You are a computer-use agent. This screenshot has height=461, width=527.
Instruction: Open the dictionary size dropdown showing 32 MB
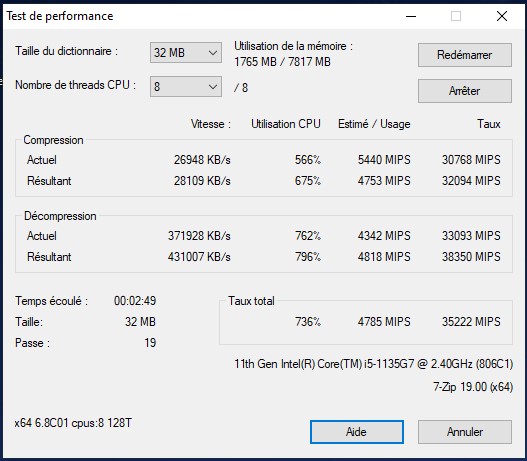pyautogui.click(x=186, y=52)
